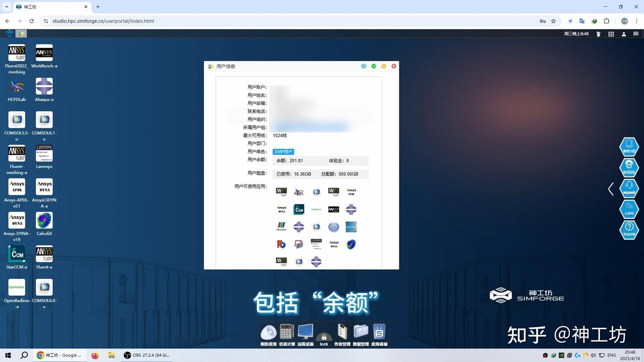644x362 pixels.
Task: Click the 体验金 value text
Action: tap(339, 161)
